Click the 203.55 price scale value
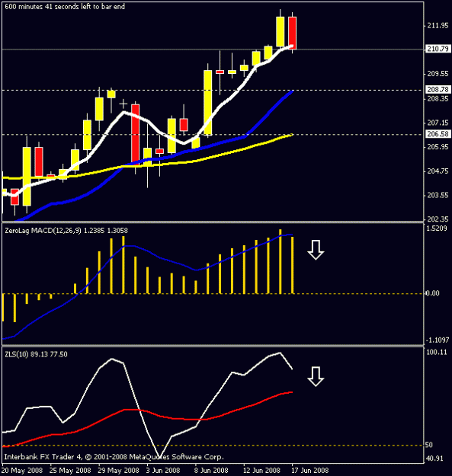The height and width of the screenshot is (476, 452). [438, 195]
